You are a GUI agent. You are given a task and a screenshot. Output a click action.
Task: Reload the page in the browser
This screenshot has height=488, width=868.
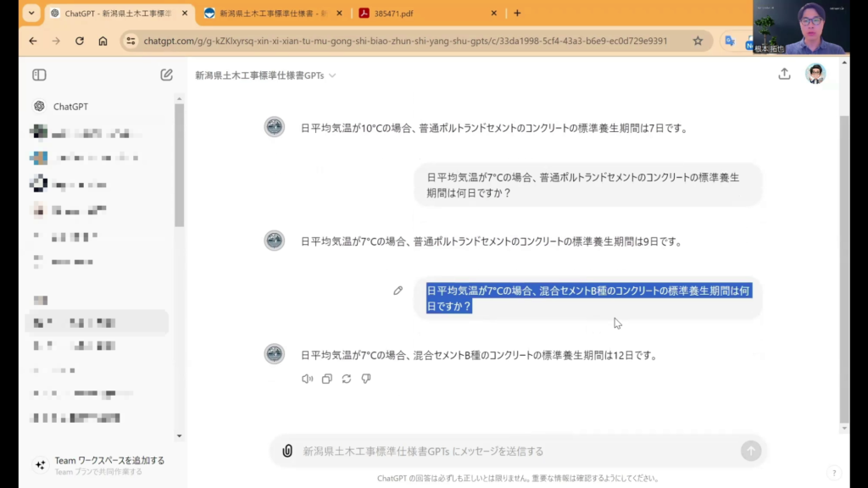[80, 41]
